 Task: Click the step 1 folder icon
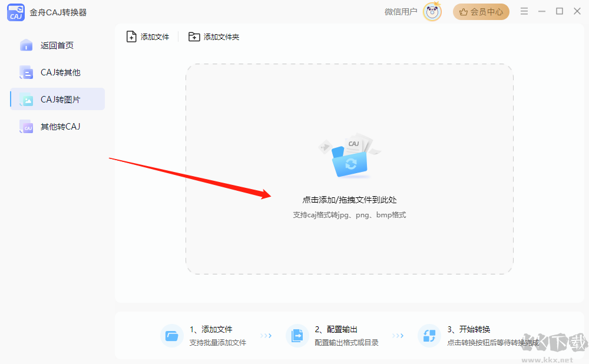pos(171,336)
